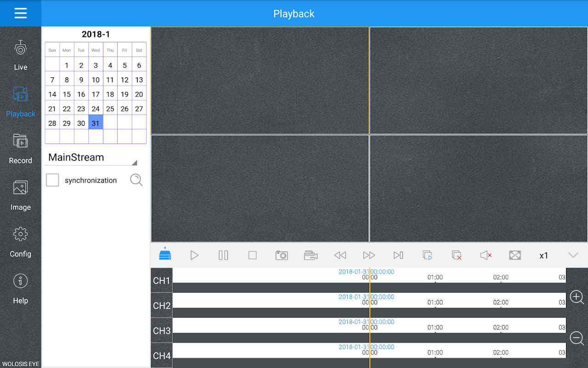Click 02:00 mark on CH1 timeline

point(501,277)
